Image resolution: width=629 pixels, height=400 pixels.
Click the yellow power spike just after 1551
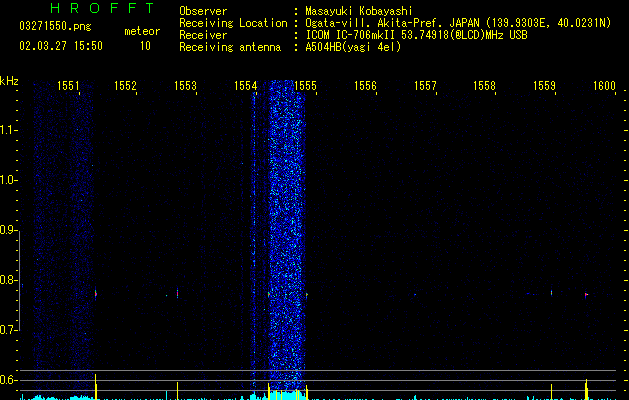[x=95, y=386]
